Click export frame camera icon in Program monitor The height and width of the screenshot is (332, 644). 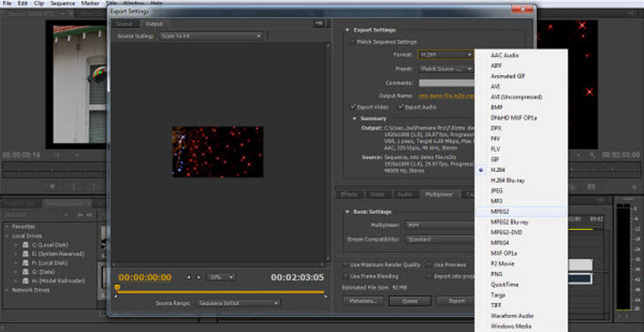[x=591, y=187]
